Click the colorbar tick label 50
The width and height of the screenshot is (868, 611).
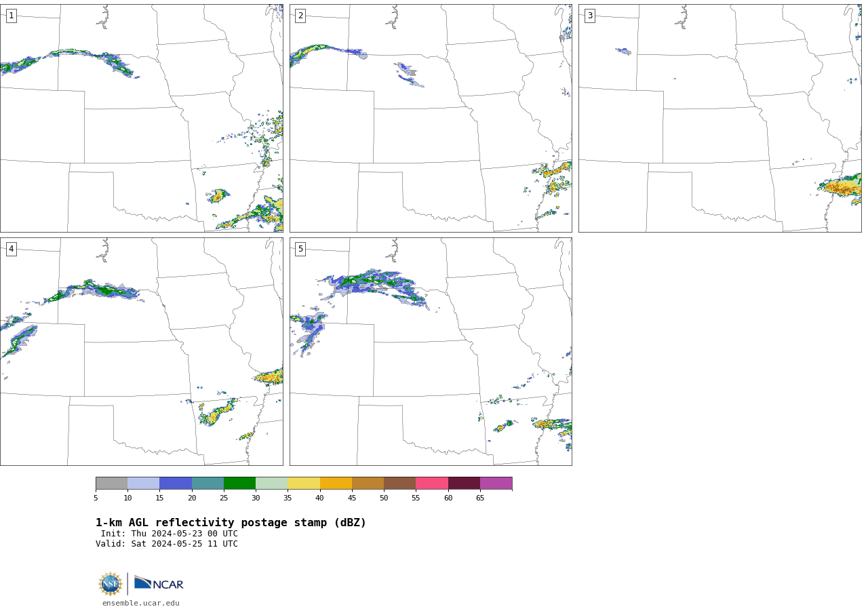click(384, 498)
